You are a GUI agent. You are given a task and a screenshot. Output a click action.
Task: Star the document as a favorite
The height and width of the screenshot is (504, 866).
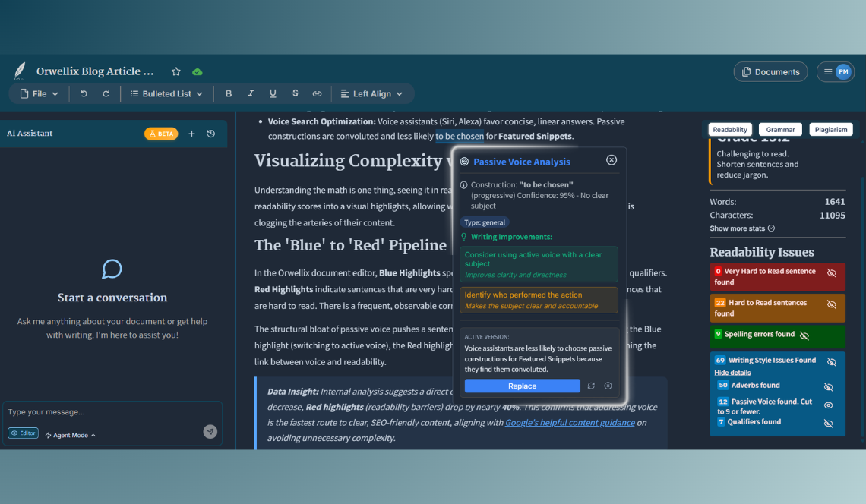coord(176,71)
